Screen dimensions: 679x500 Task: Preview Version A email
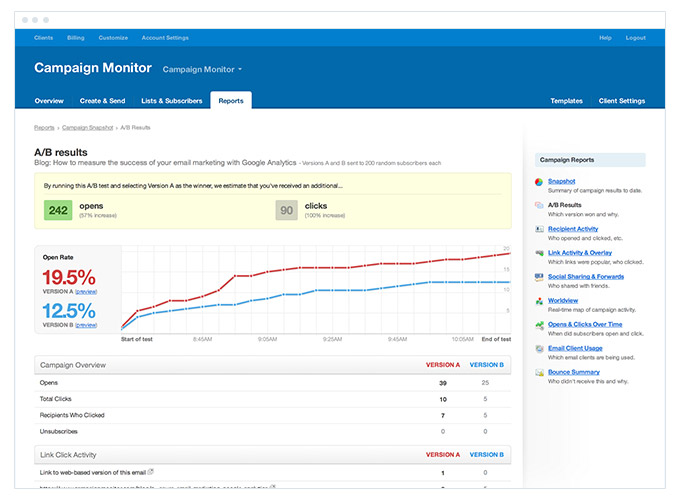click(x=86, y=292)
